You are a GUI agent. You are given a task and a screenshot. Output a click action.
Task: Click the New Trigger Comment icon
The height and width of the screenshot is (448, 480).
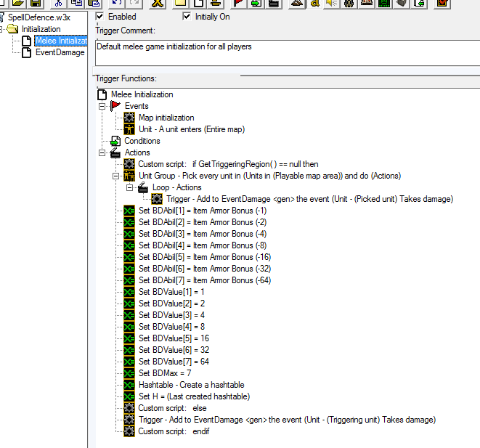point(216,3)
